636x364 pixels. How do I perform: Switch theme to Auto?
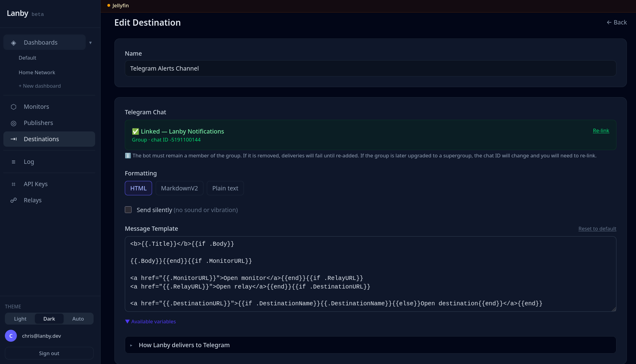(x=78, y=319)
